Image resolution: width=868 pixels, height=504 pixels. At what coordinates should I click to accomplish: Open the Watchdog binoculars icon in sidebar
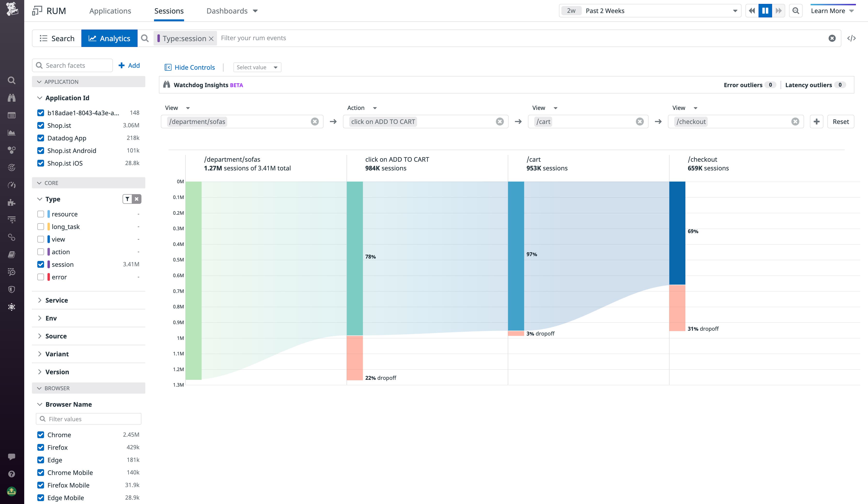(12, 98)
